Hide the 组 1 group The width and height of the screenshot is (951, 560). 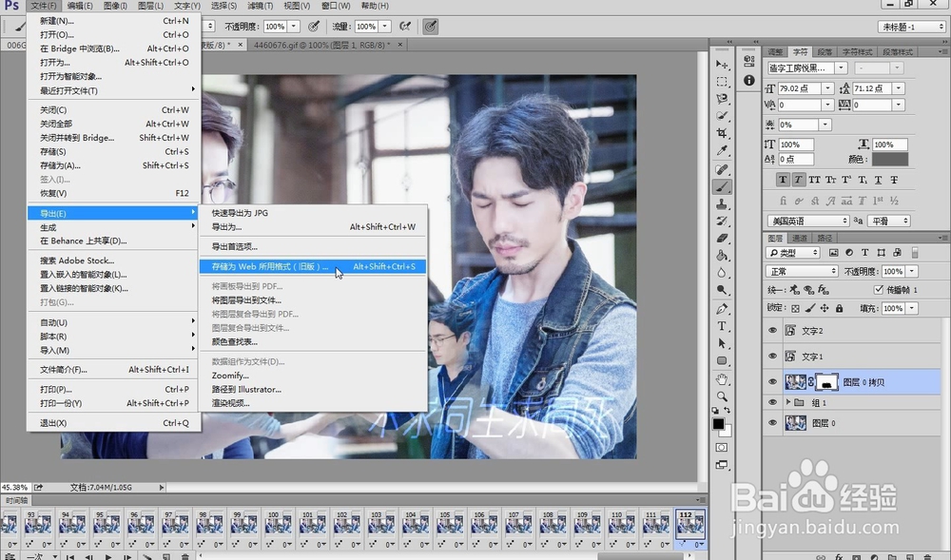point(772,402)
